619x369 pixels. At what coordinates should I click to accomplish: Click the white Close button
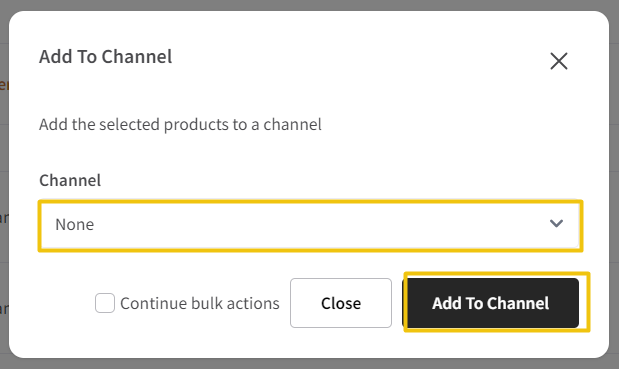(x=341, y=303)
